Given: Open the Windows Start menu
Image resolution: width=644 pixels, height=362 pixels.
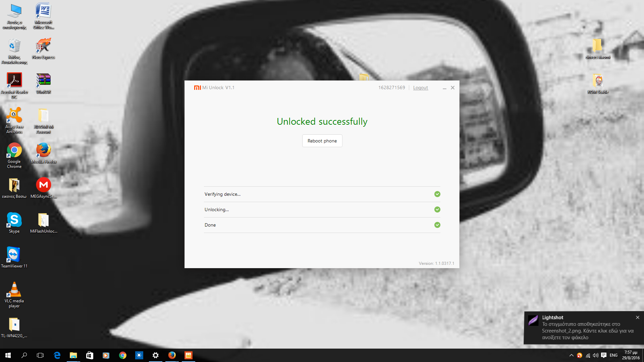Looking at the screenshot, I should (8, 355).
